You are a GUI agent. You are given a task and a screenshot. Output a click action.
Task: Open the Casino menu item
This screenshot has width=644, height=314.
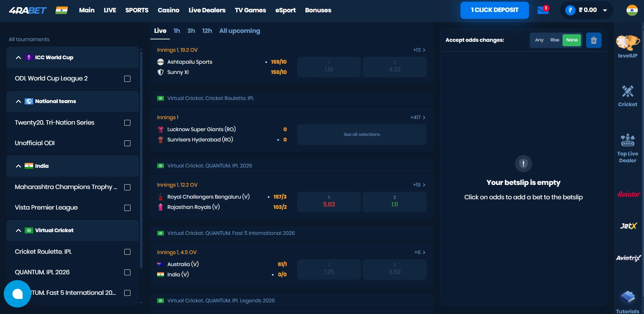click(x=168, y=10)
